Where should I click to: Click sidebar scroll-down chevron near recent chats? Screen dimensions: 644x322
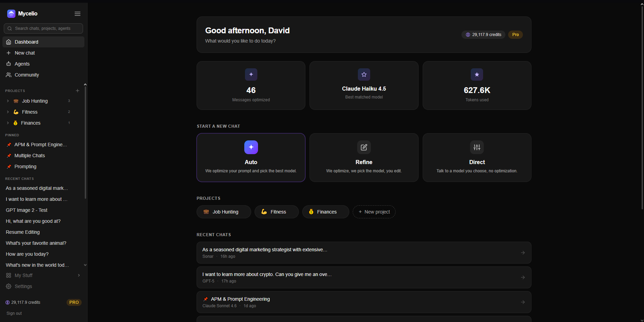(85, 265)
